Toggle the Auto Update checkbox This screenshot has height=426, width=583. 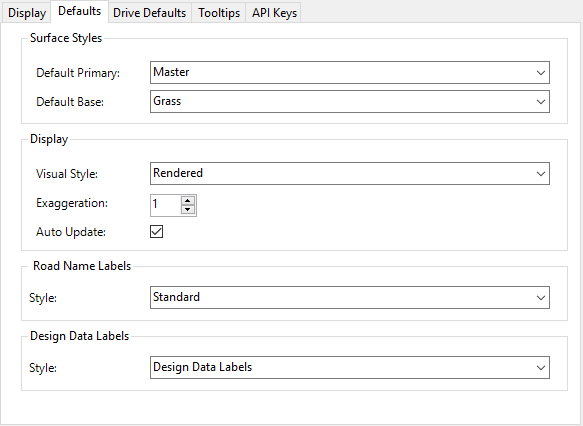pyautogui.click(x=157, y=232)
